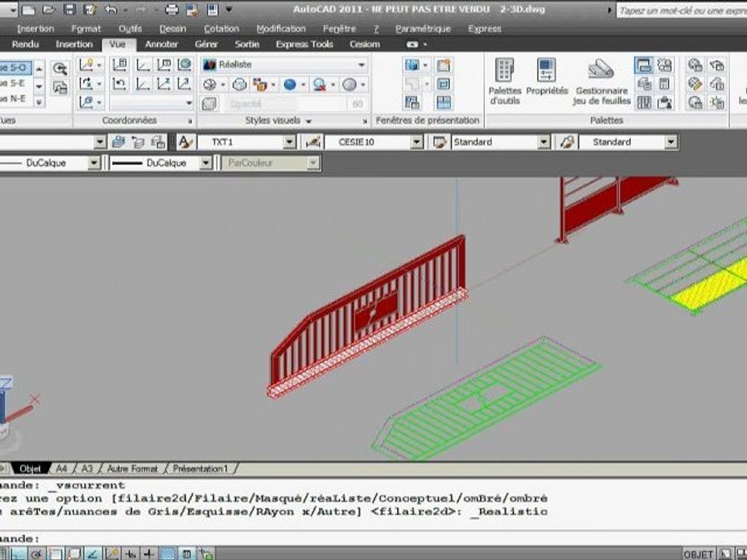
Task: Open the CESIE 10 dimension style dropdown
Action: click(417, 142)
